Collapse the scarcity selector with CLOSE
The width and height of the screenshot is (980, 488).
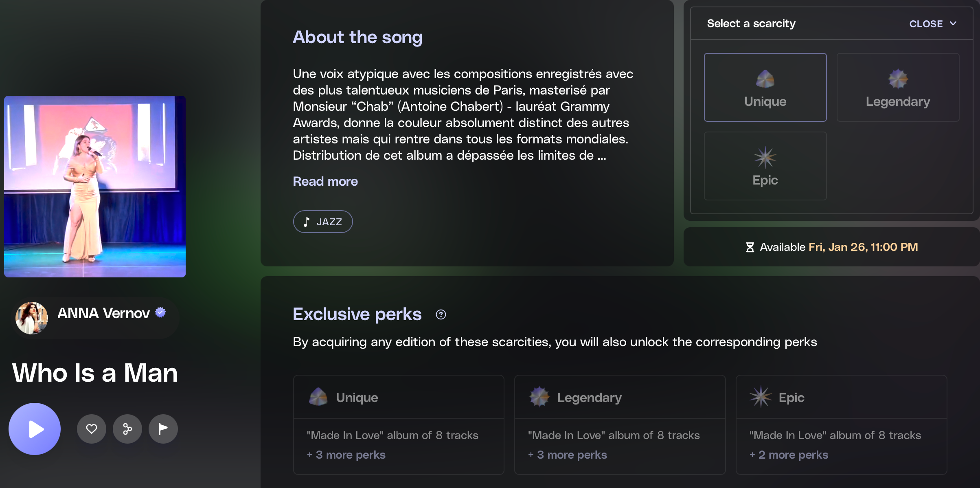[926, 24]
